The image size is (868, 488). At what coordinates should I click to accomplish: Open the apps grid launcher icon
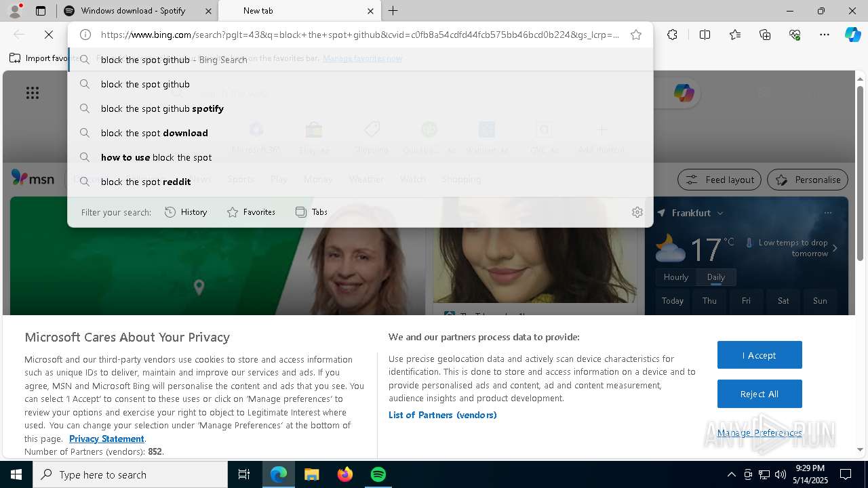coord(32,93)
